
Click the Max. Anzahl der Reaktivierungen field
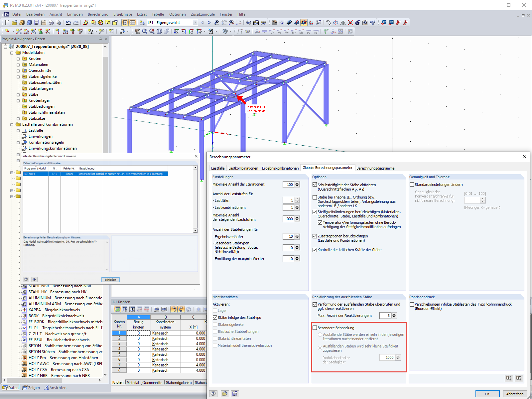(385, 316)
